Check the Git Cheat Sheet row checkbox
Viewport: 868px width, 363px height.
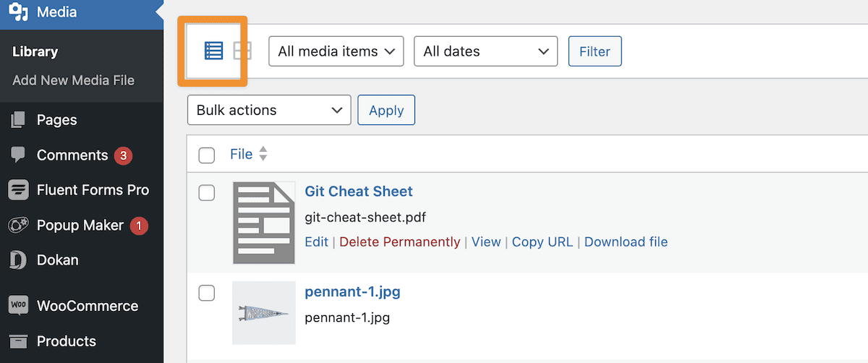pyautogui.click(x=207, y=192)
